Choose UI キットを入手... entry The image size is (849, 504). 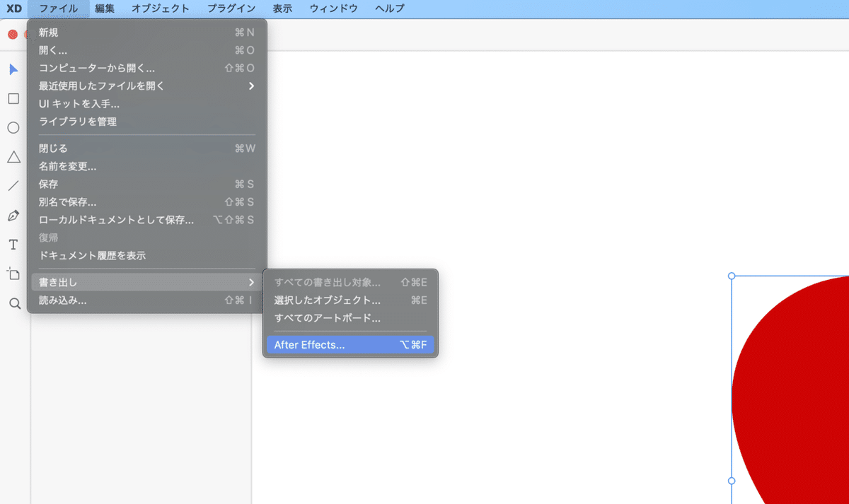tap(147, 104)
